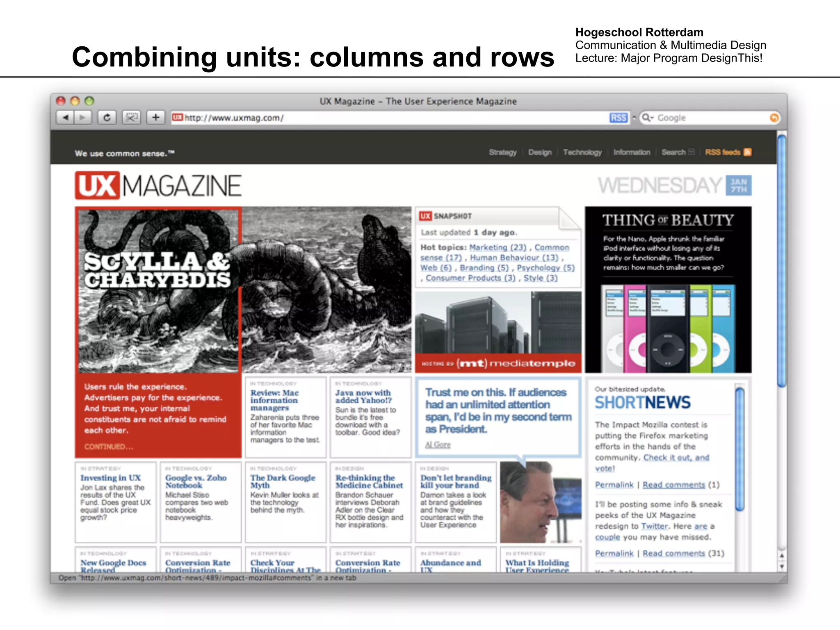
Task: Open the Investing in UX article
Action: pyautogui.click(x=111, y=478)
